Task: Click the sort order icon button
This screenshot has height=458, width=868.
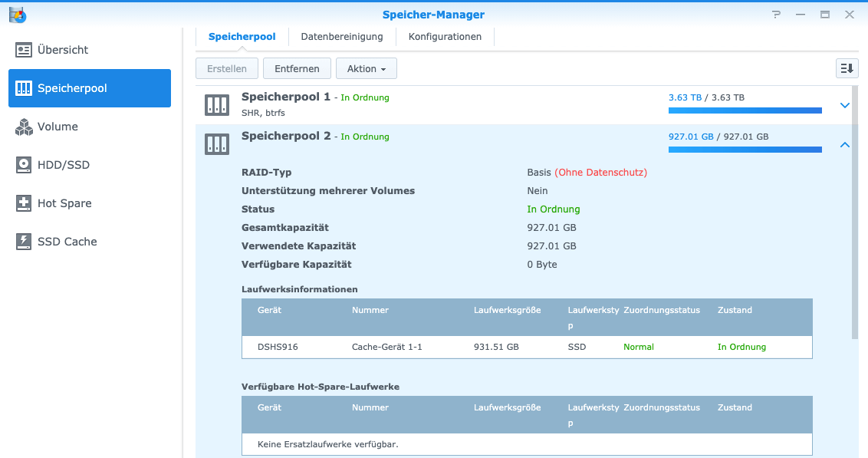Action: 847,69
